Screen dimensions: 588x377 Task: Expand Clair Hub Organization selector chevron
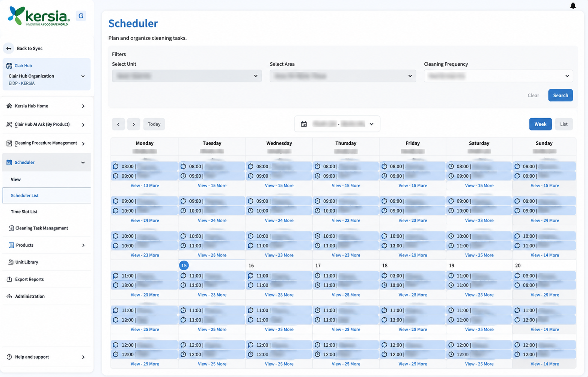pos(83,76)
